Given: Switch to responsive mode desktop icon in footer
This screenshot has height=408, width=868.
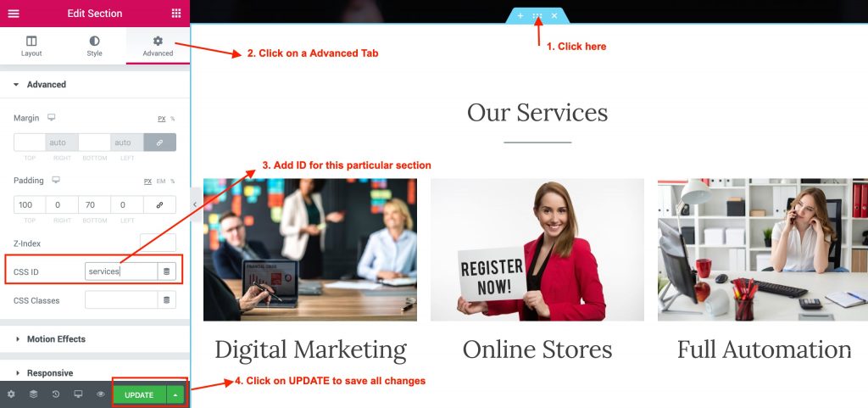Looking at the screenshot, I should [x=79, y=394].
